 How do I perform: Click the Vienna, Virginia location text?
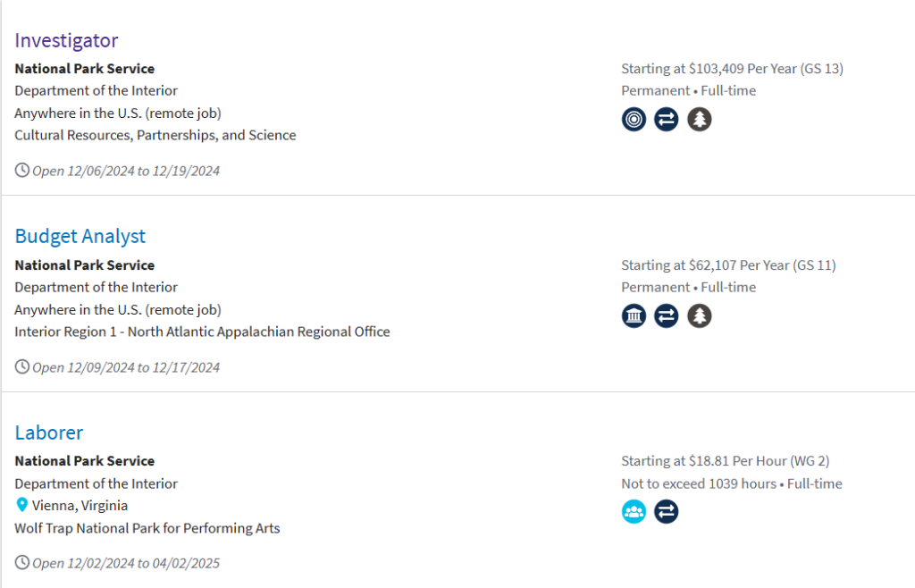(x=80, y=506)
